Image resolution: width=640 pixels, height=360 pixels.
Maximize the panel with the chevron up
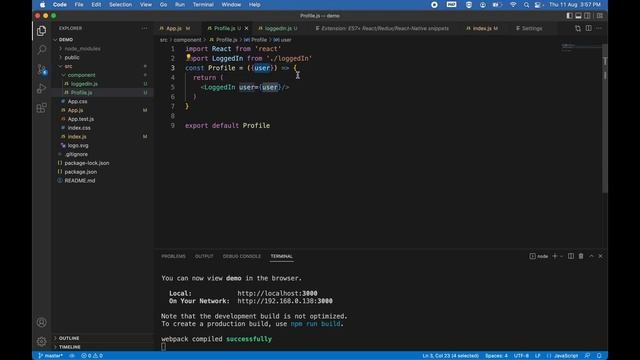pyautogui.click(x=591, y=256)
